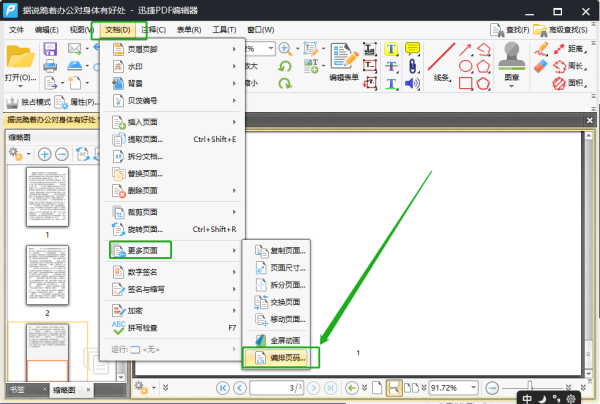Click the 打开(O) open file button
600x404 pixels.
pos(21,64)
